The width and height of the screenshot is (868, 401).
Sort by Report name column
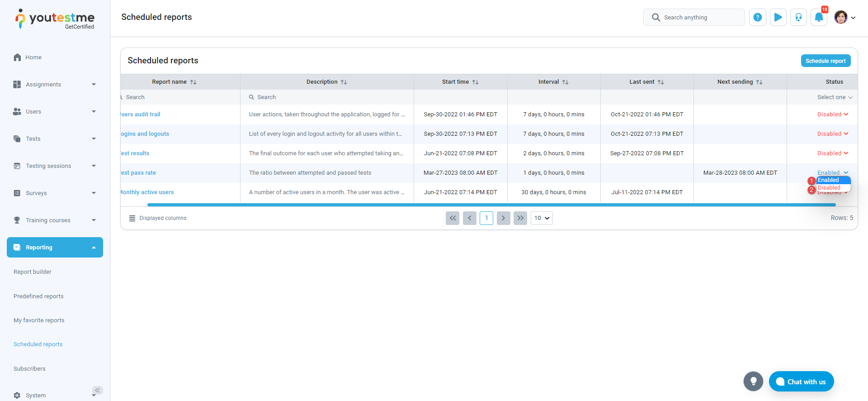[193, 82]
